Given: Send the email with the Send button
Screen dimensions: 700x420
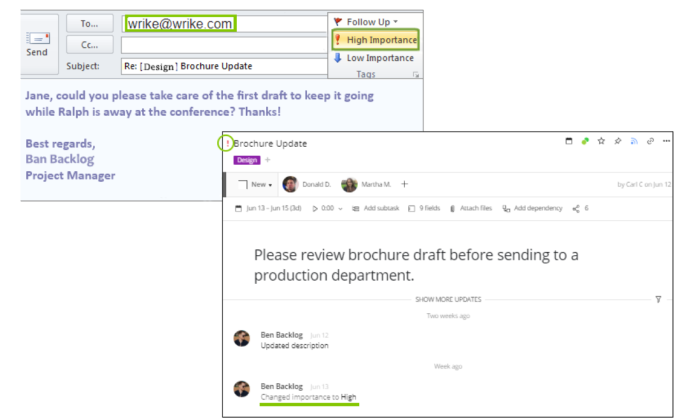Looking at the screenshot, I should [x=37, y=44].
